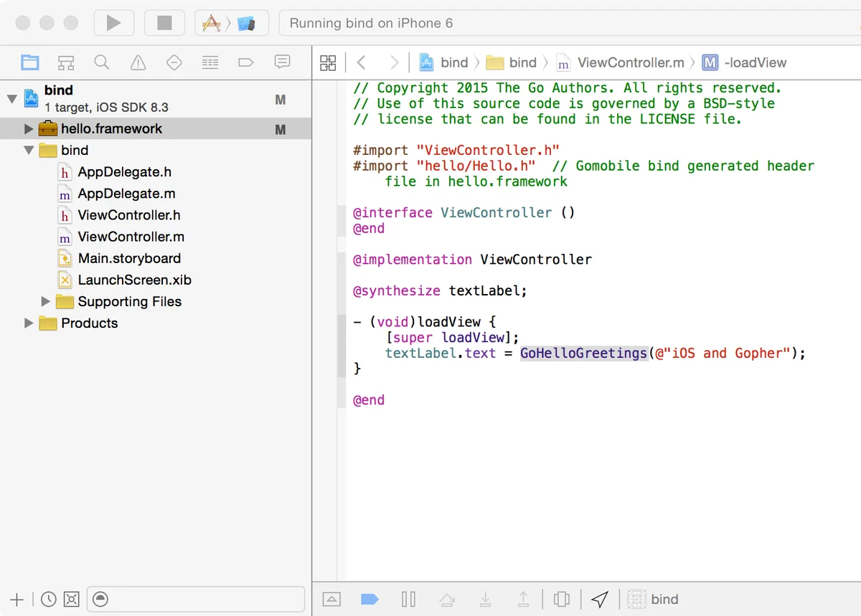Show the Issue navigator
861x616 pixels.
138,62
